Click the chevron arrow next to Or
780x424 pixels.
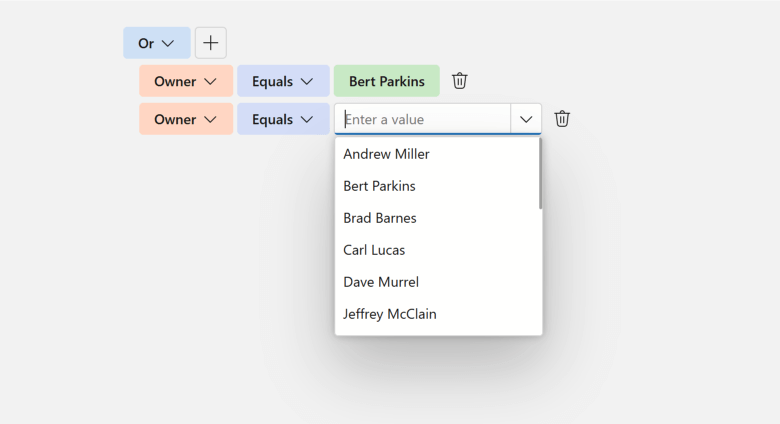tap(168, 43)
